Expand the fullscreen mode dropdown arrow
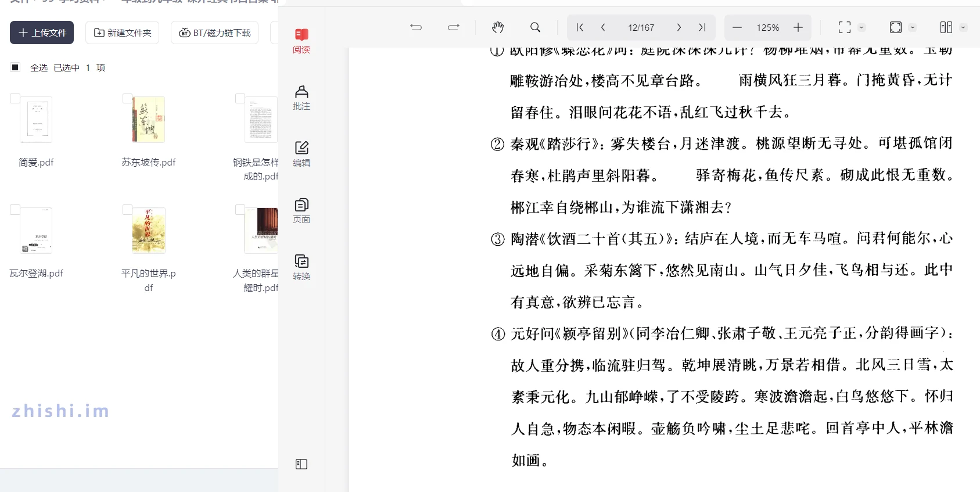This screenshot has width=980, height=492. [x=862, y=27]
